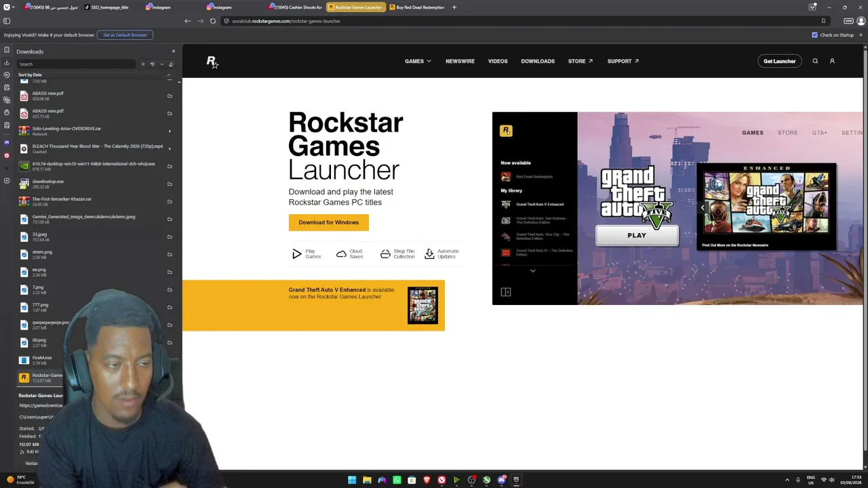Add a web panel with plus icon

point(7,181)
